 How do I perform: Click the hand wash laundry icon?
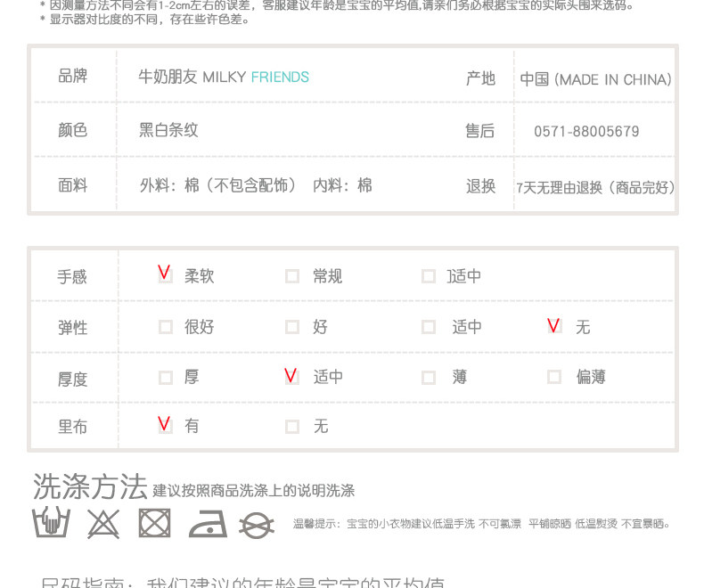[51, 522]
